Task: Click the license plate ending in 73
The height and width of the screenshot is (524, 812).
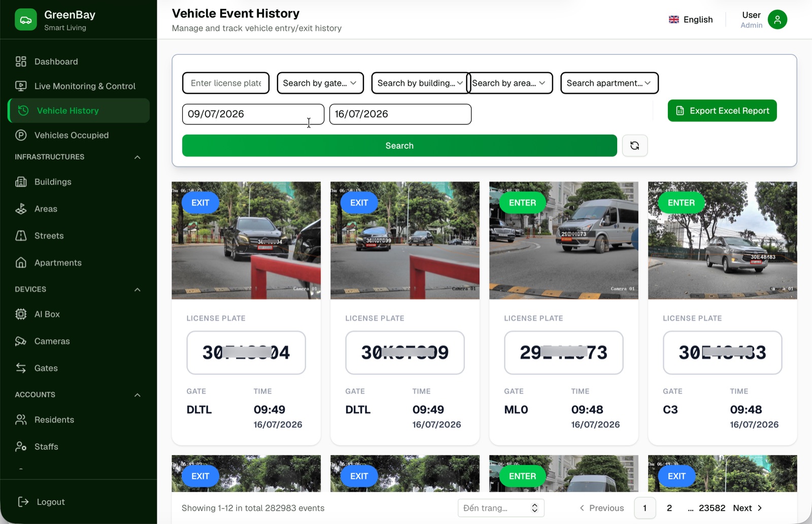Action: pos(564,352)
